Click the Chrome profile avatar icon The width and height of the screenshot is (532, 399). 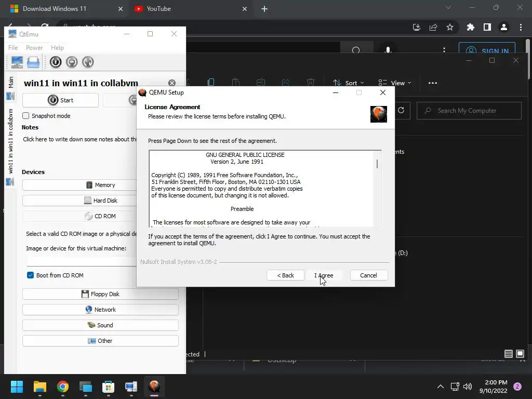click(x=504, y=27)
